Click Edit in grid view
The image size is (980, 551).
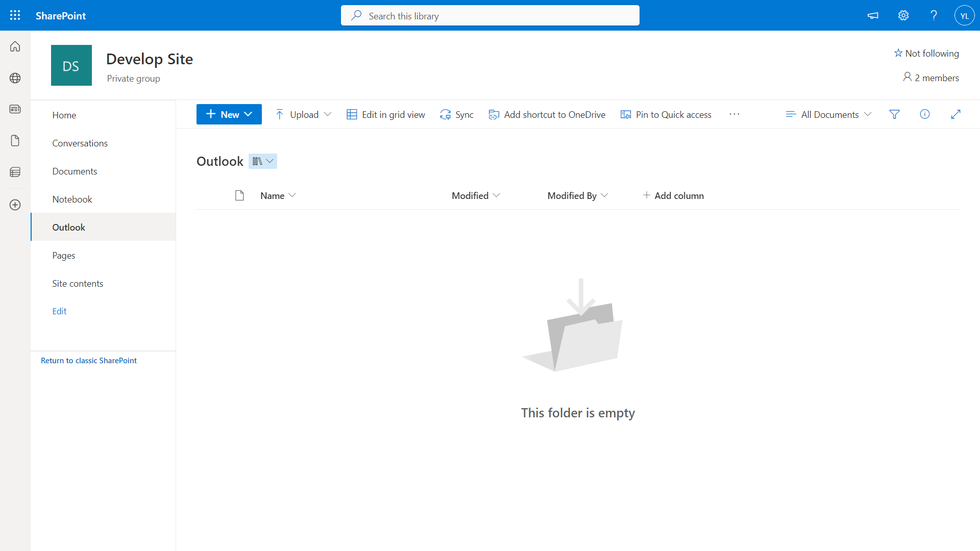click(x=386, y=114)
